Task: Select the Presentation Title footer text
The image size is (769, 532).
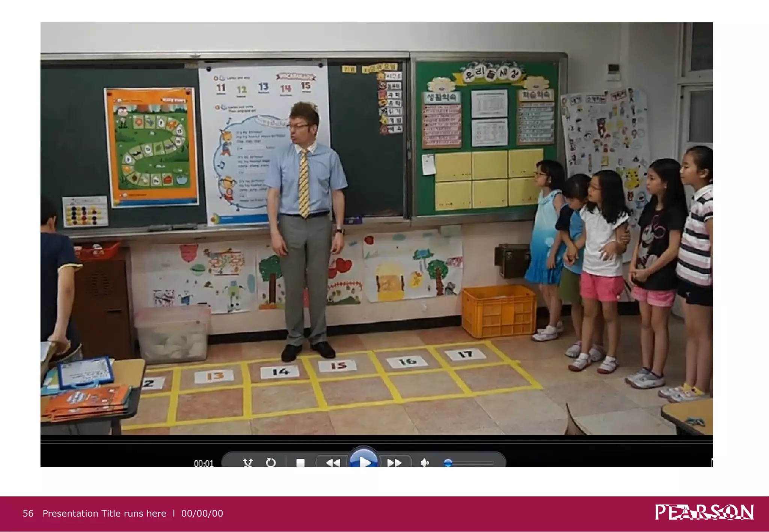Action: click(104, 514)
